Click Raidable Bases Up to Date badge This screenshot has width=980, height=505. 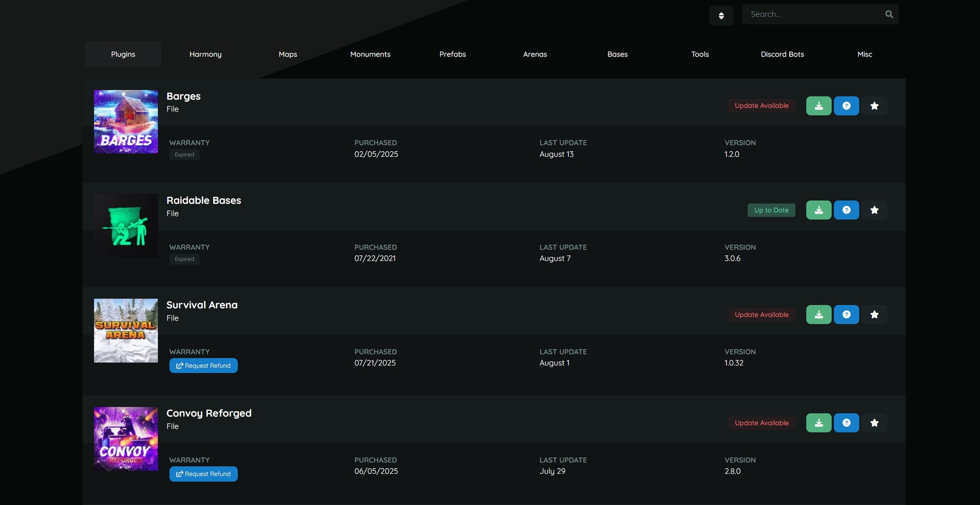pyautogui.click(x=772, y=210)
